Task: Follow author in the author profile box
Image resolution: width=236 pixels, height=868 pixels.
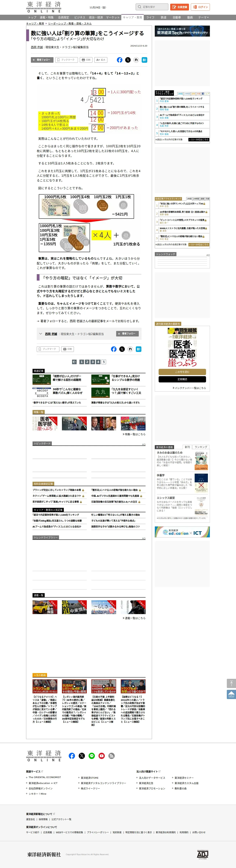Action: [127, 334]
